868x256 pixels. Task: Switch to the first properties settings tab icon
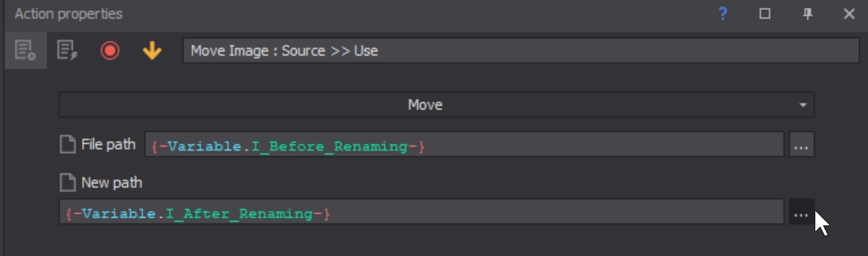pos(25,51)
